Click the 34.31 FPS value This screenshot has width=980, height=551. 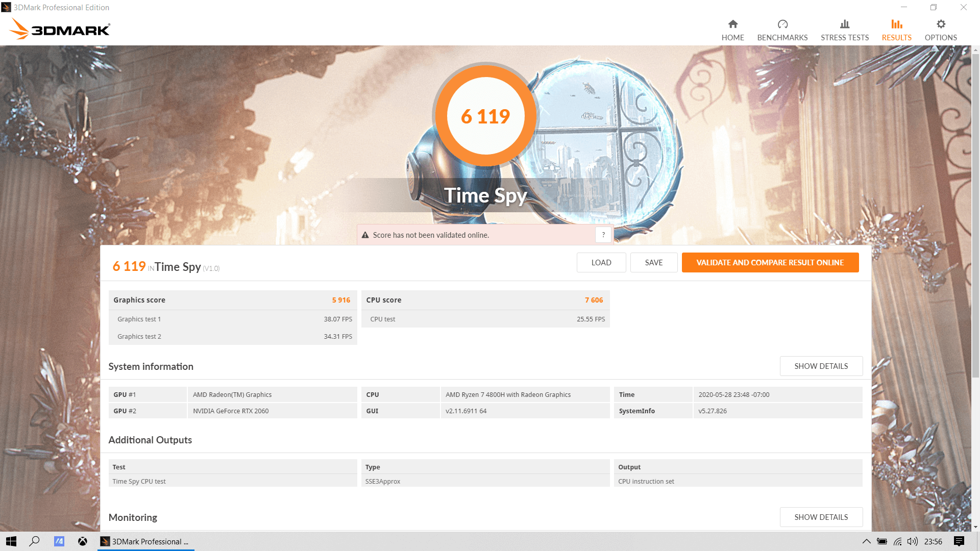click(x=338, y=336)
